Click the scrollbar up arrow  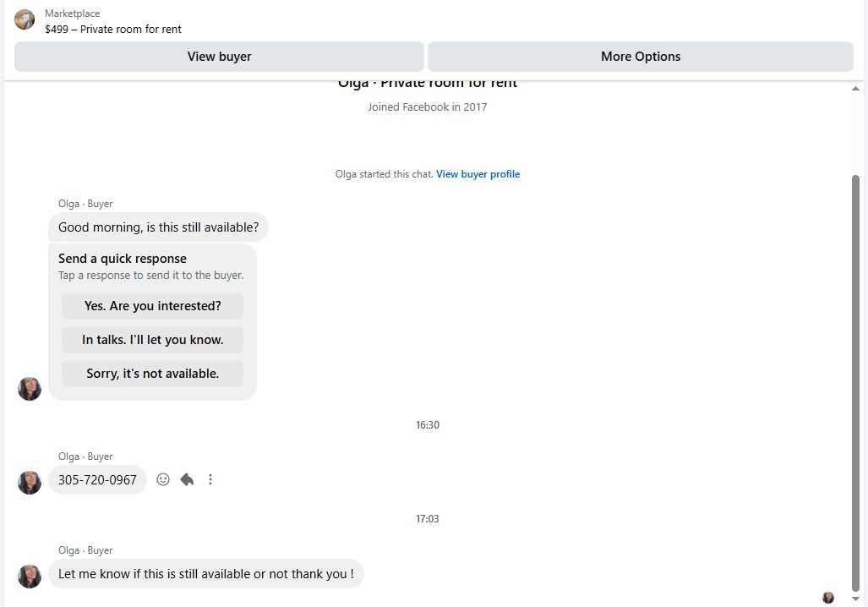[x=855, y=89]
